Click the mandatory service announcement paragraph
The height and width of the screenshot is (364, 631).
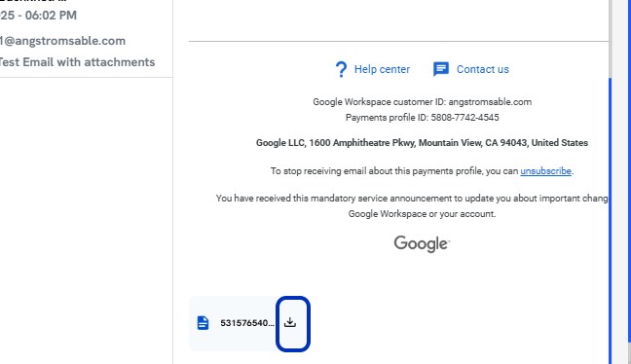click(412, 206)
